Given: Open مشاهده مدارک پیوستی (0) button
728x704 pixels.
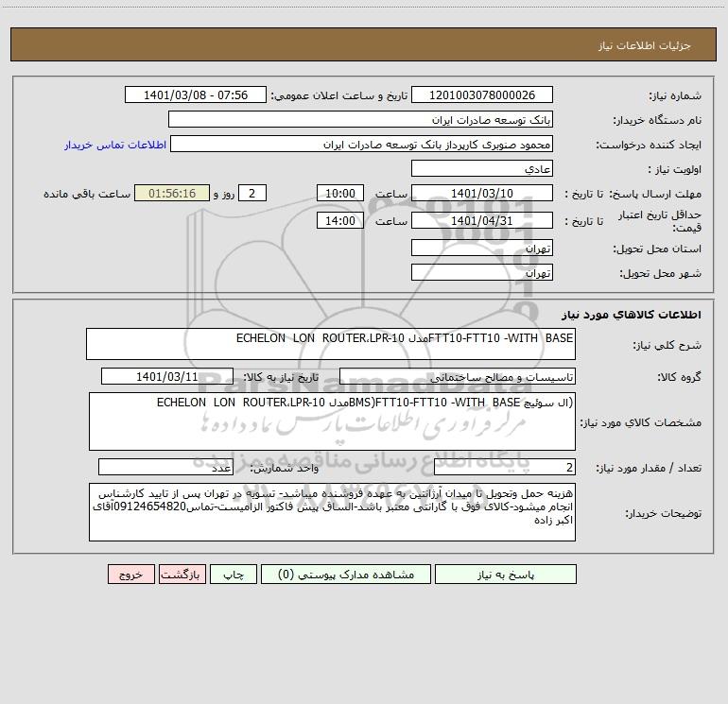Looking at the screenshot, I should [x=346, y=575].
